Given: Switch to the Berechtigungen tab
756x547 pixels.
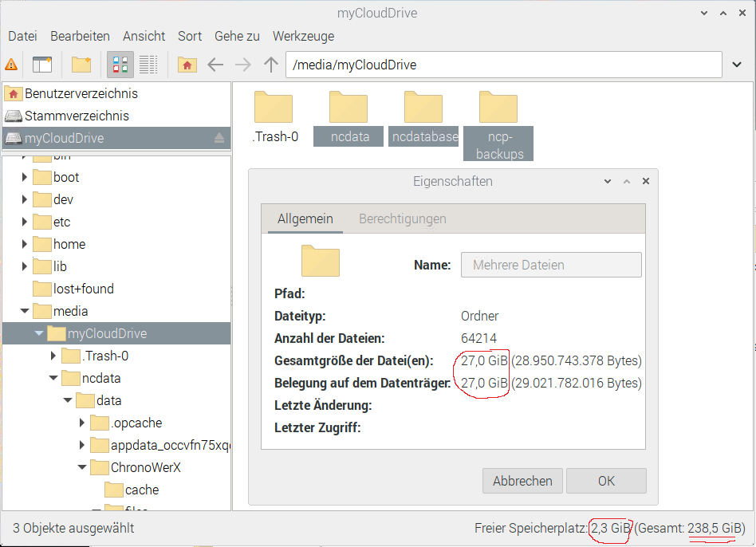Looking at the screenshot, I should click(402, 218).
